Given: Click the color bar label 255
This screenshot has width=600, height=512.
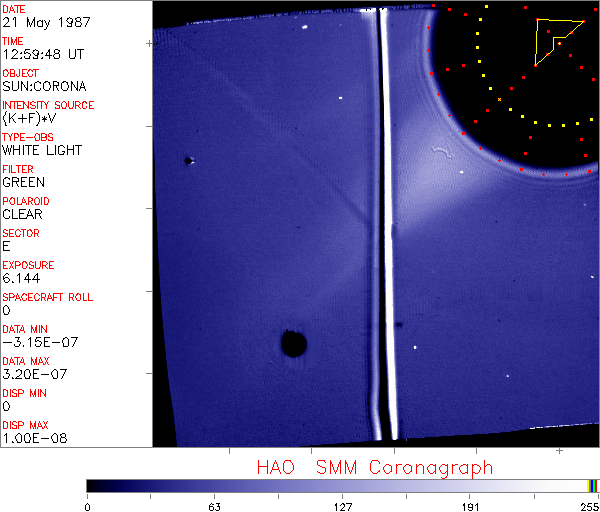Looking at the screenshot, I should click(x=590, y=507).
